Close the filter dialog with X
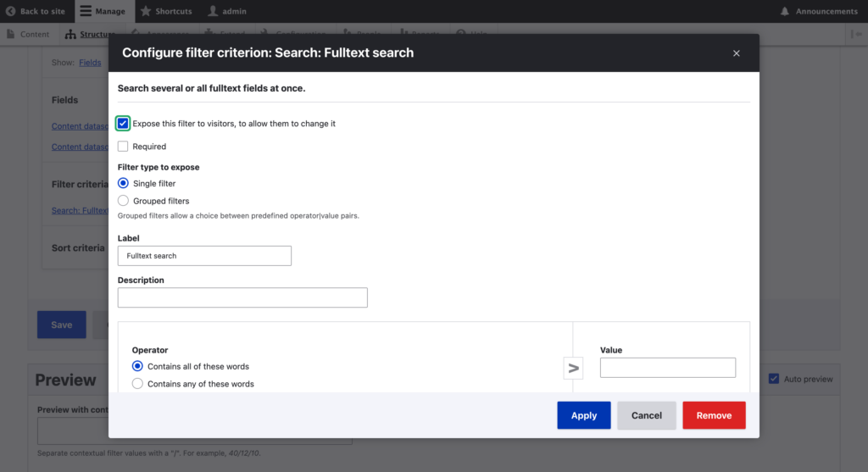This screenshot has height=472, width=868. 736,53
